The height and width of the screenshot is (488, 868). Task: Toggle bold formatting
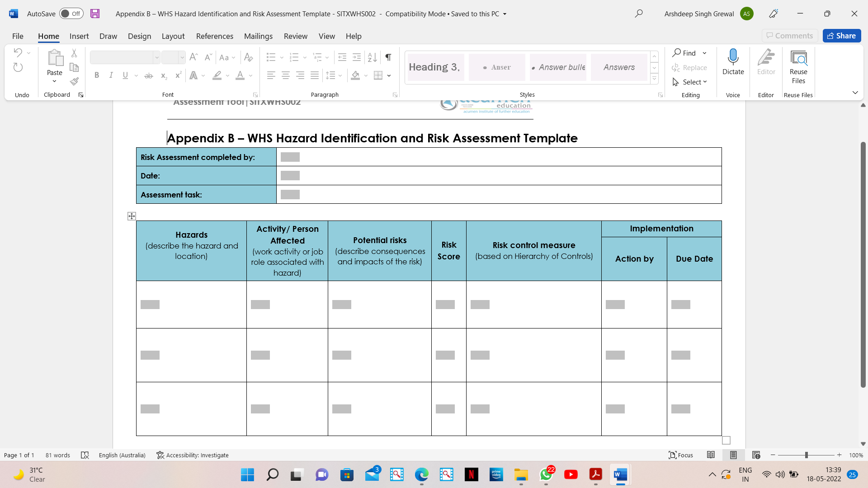[96, 75]
